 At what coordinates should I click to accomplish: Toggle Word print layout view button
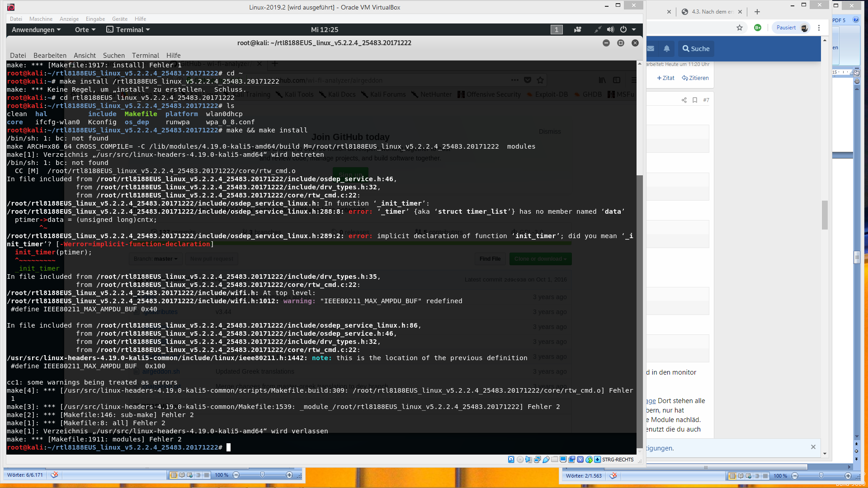click(174, 475)
